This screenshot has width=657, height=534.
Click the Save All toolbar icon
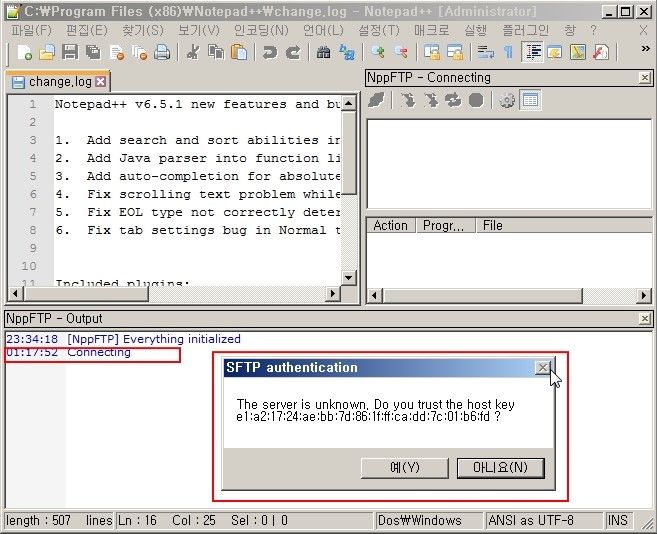coord(93,52)
